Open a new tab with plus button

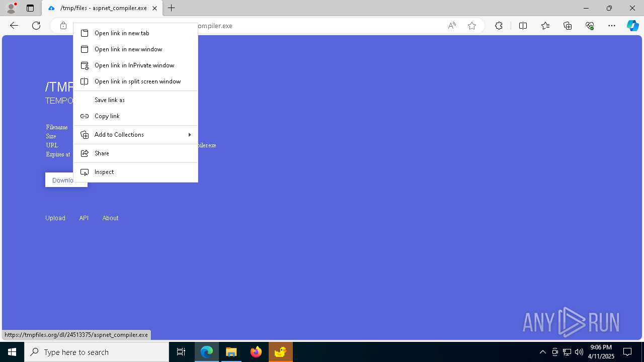(172, 8)
